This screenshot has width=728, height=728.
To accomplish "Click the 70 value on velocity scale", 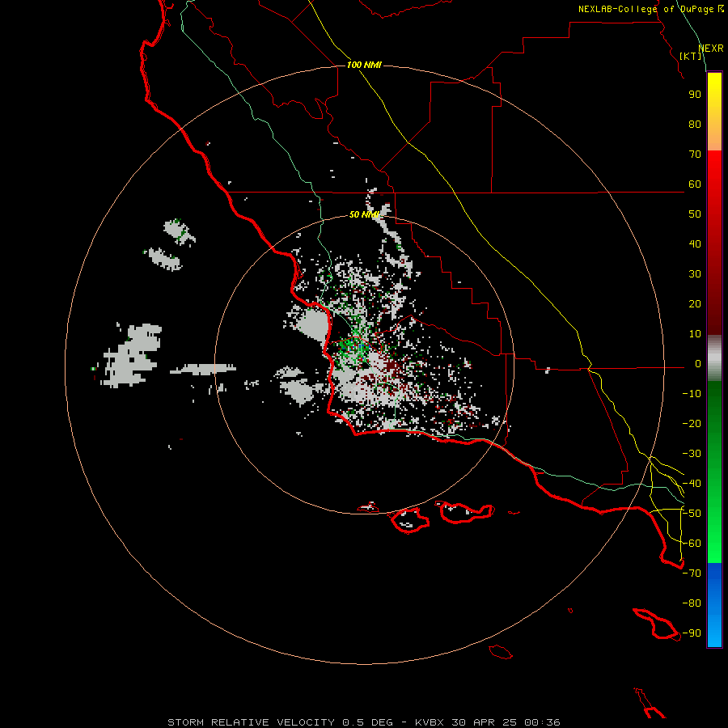I will (x=695, y=154).
